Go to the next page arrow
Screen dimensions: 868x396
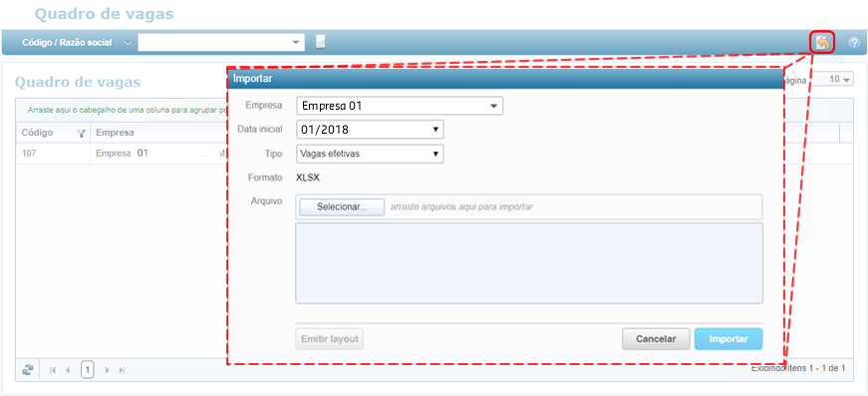coord(108,370)
